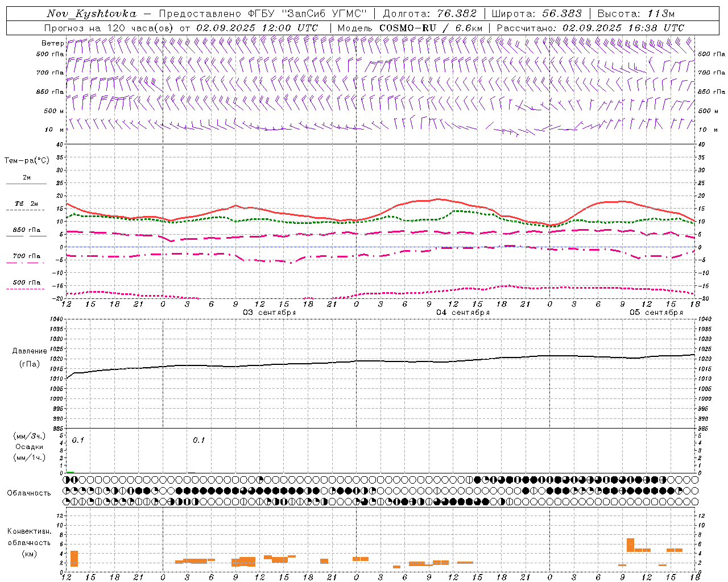Viewport: 728px width, 582px height.
Task: Click the "Давление" pressure panel title
Action: coord(30,351)
